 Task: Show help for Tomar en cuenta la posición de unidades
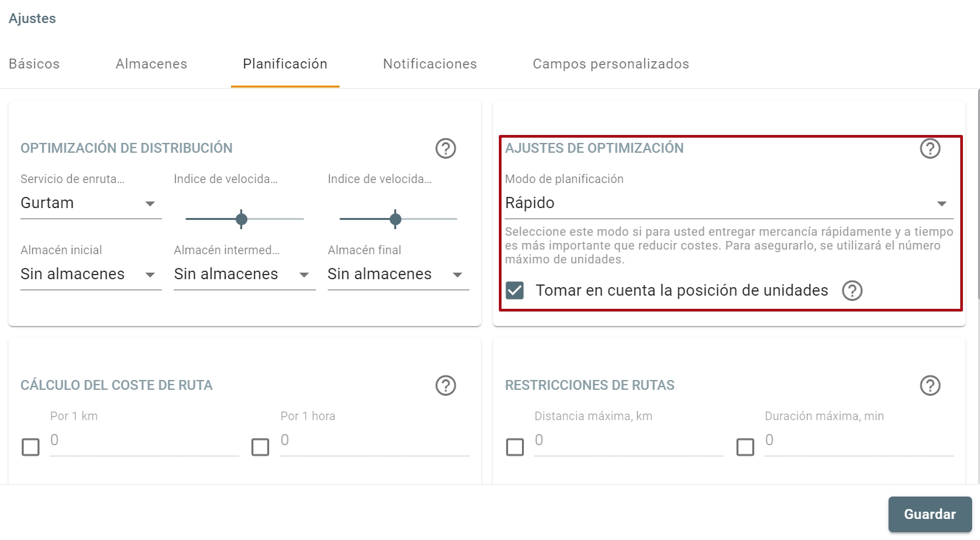tap(852, 290)
